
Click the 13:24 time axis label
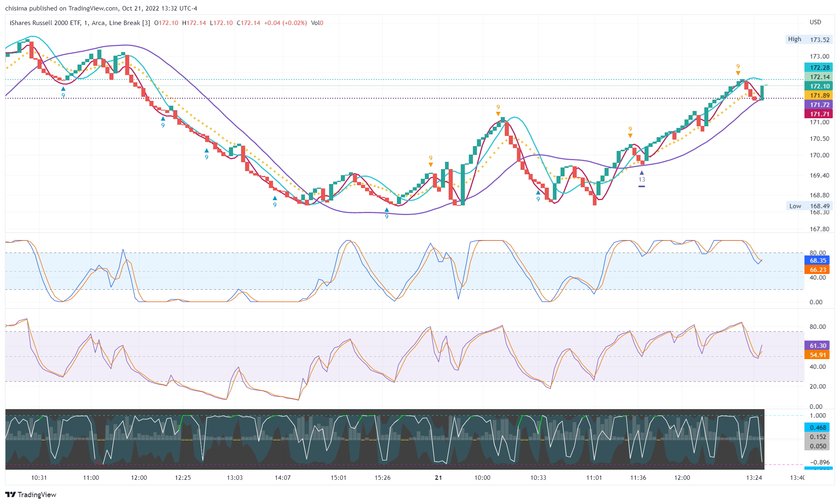pos(754,477)
